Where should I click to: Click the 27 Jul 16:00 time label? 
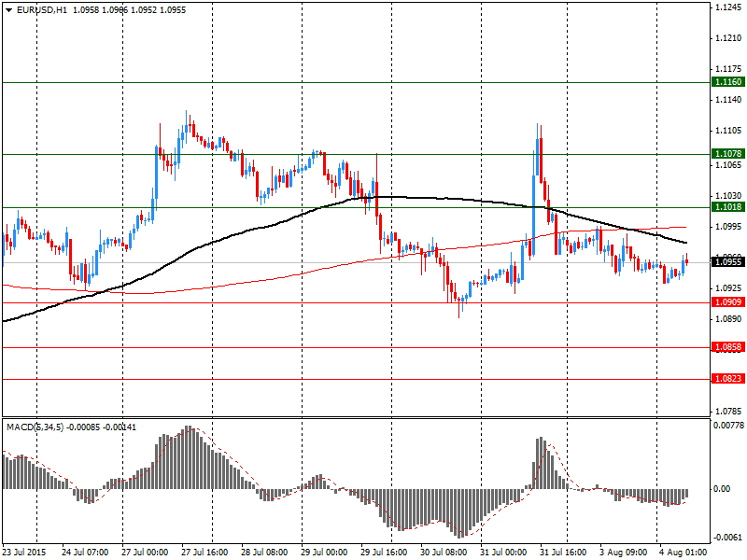click(204, 553)
